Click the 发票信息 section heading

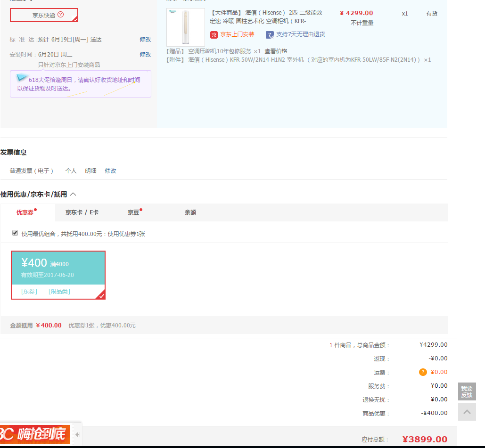click(x=13, y=152)
